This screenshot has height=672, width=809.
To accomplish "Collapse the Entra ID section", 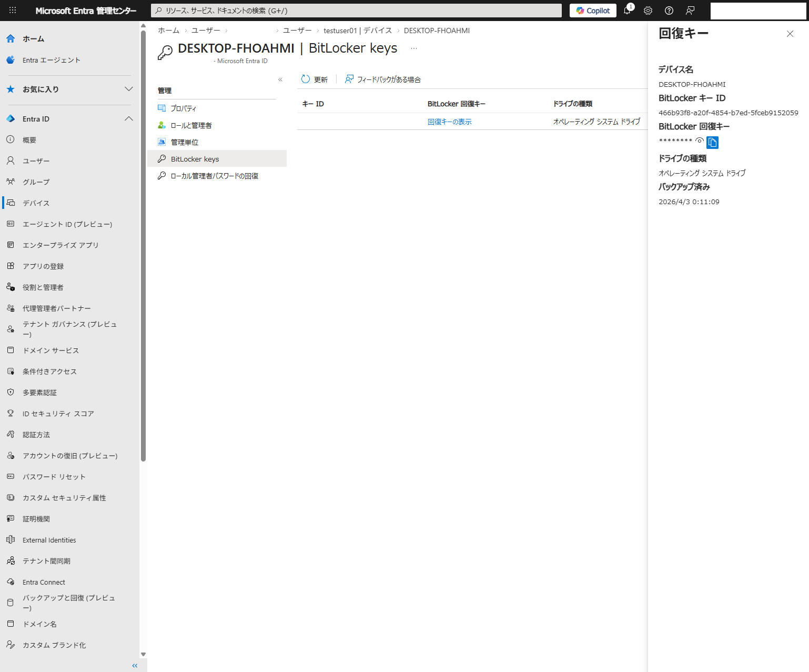I will point(128,119).
